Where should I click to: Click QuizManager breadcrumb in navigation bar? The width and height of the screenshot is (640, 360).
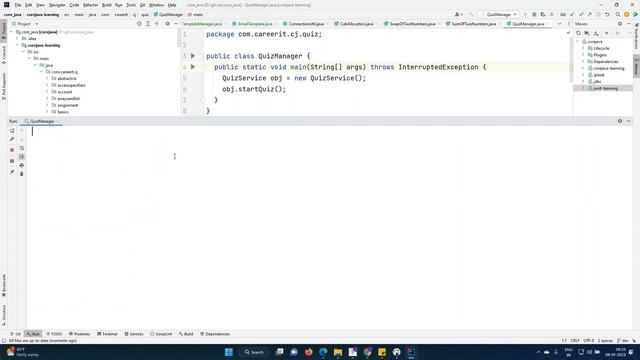(169, 14)
